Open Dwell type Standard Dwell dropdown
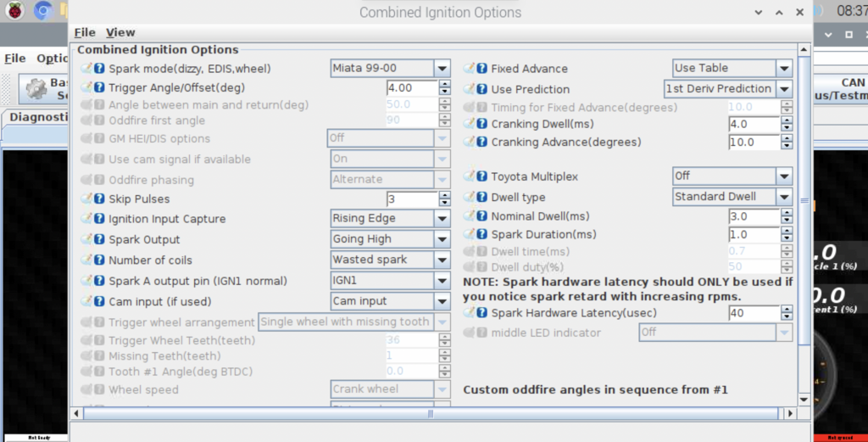Viewport: 868px width, 442px height. click(x=732, y=197)
